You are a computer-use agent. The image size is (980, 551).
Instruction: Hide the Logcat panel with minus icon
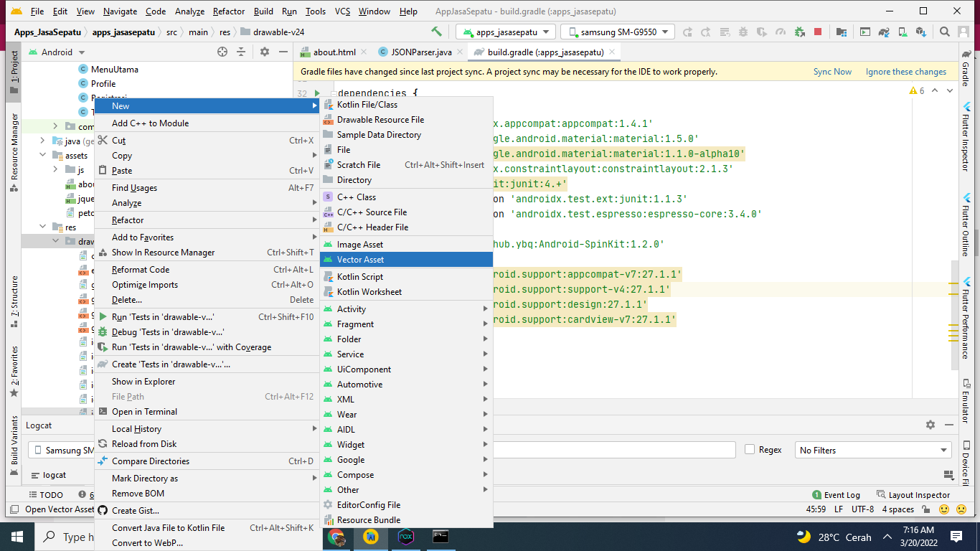[950, 425]
